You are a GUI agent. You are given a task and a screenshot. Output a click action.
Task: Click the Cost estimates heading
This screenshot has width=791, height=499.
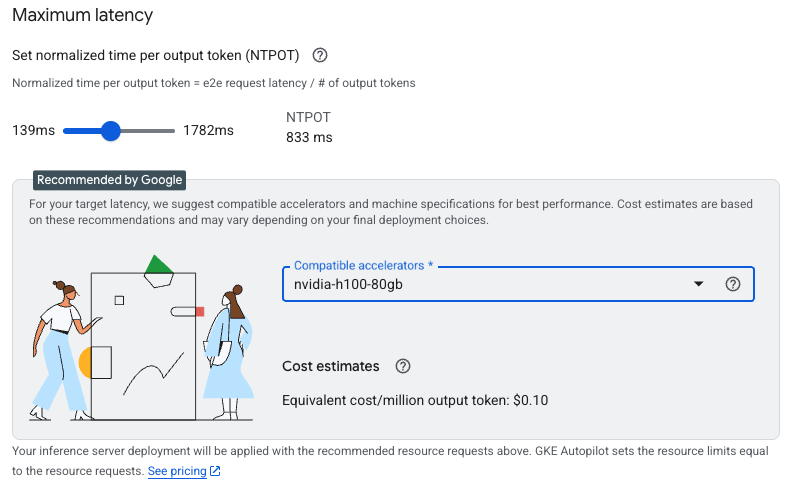(330, 366)
